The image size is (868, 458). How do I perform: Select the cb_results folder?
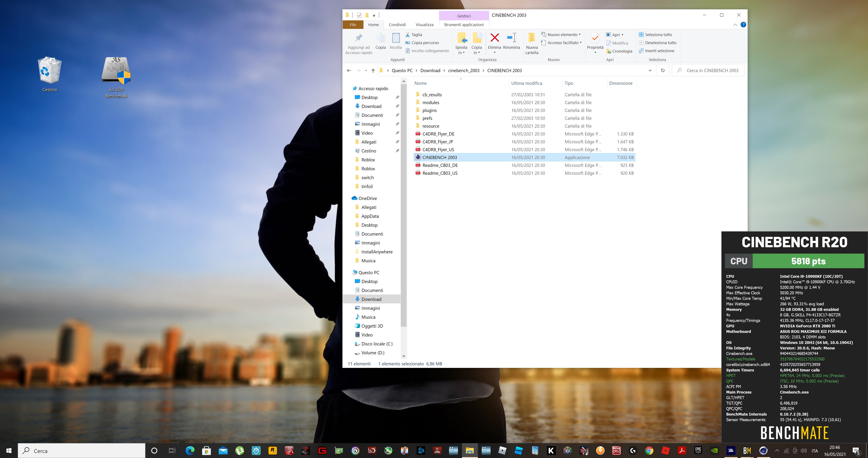[x=524, y=94]
